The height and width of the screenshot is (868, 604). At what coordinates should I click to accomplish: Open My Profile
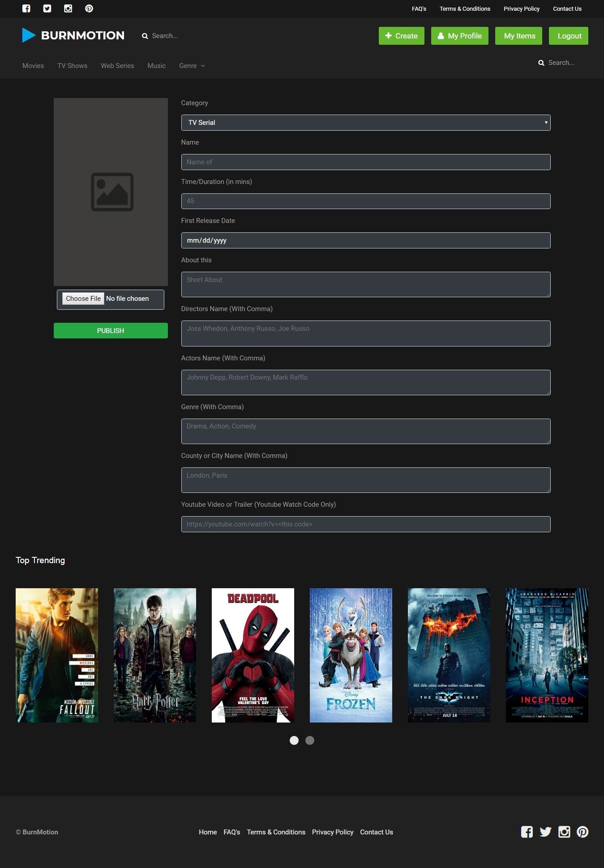click(x=460, y=36)
